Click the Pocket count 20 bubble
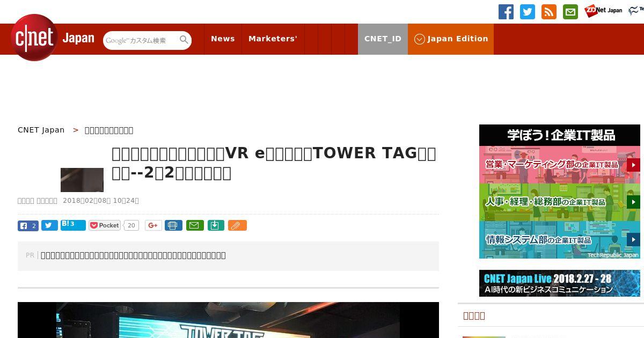Viewport: 644px width, 338px height. point(131,225)
